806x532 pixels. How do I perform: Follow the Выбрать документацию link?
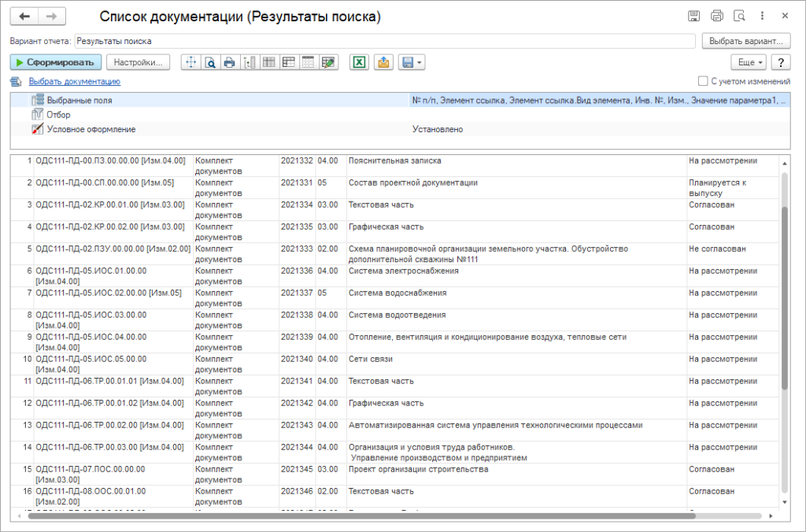(75, 81)
